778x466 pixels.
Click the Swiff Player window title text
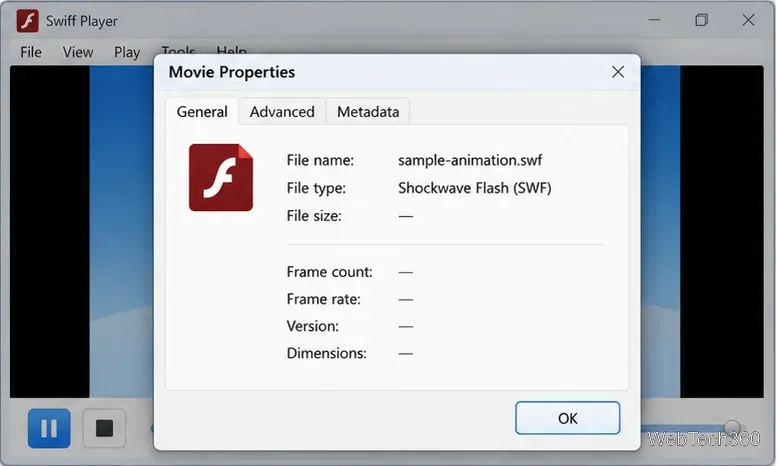point(82,21)
